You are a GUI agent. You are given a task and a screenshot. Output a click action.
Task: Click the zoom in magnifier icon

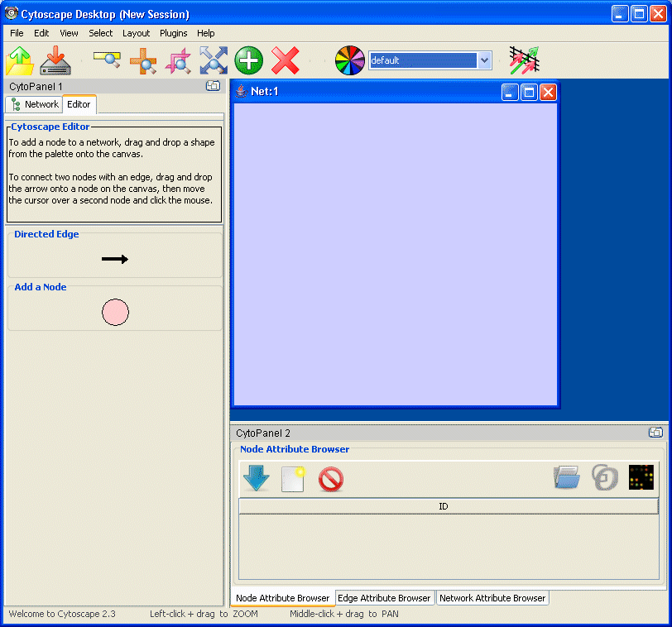[x=143, y=61]
